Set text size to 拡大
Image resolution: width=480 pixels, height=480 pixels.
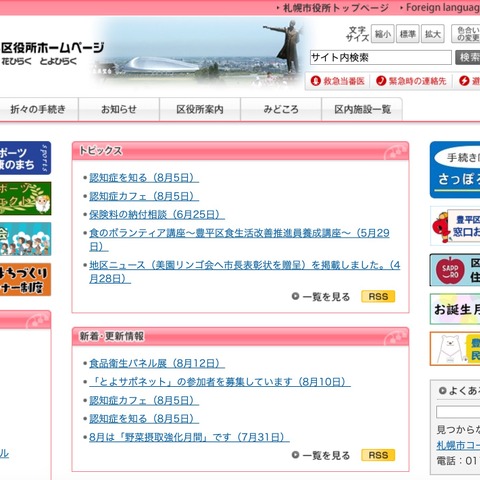pos(433,34)
